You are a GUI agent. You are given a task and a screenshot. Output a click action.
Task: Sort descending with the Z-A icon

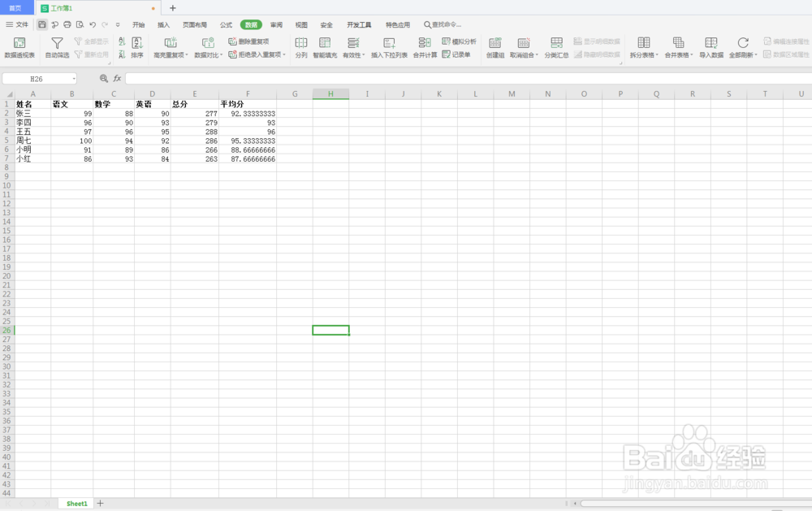tap(122, 54)
